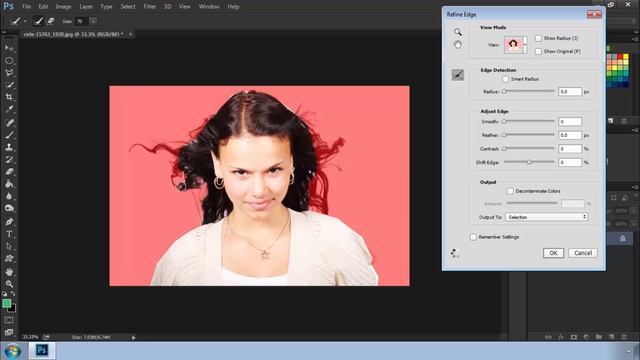
Task: Switch to the cute-15763_1920.jpg document tab
Action: (x=74, y=34)
